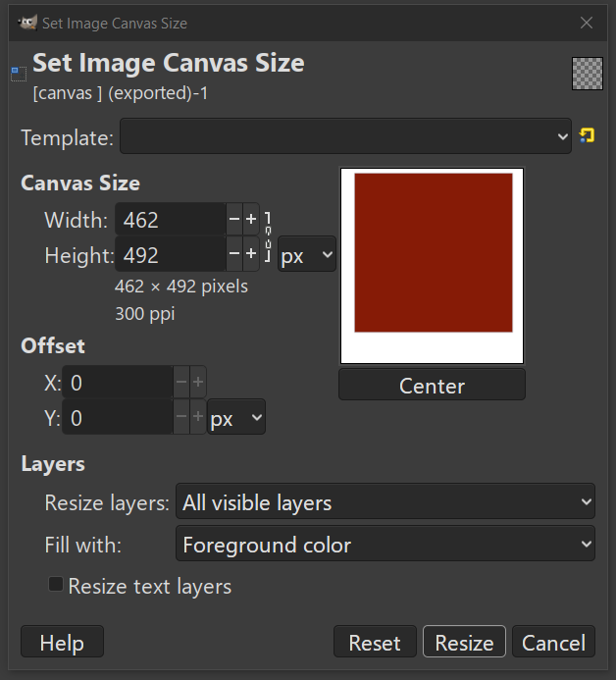The height and width of the screenshot is (680, 616).
Task: Click the Offset X input field
Action: (118, 383)
